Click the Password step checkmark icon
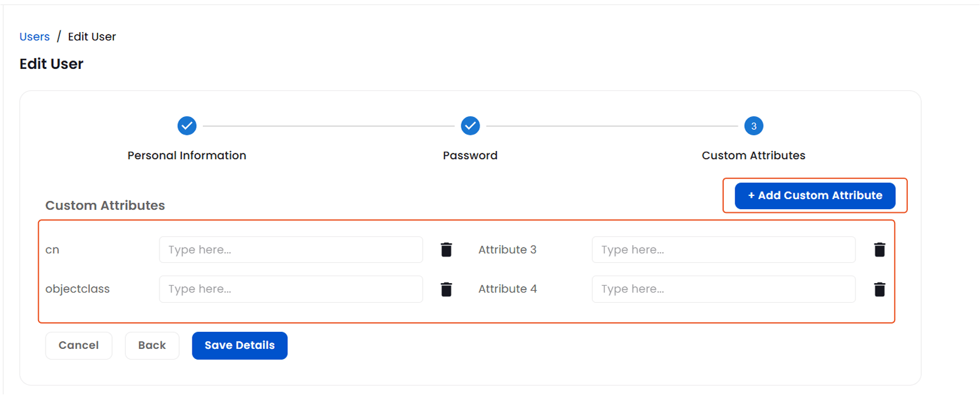Image resolution: width=980 pixels, height=395 pixels. click(x=470, y=126)
